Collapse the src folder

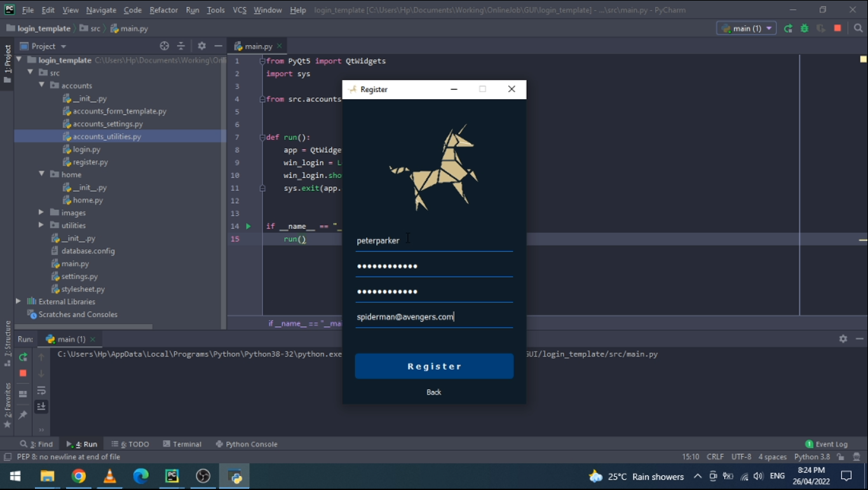click(x=30, y=72)
